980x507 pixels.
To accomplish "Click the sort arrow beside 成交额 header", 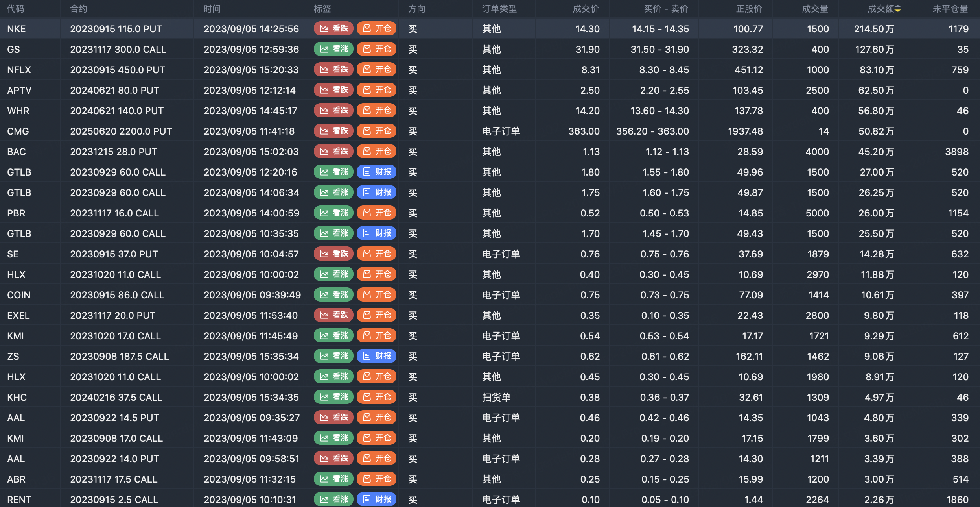I will pos(898,9).
